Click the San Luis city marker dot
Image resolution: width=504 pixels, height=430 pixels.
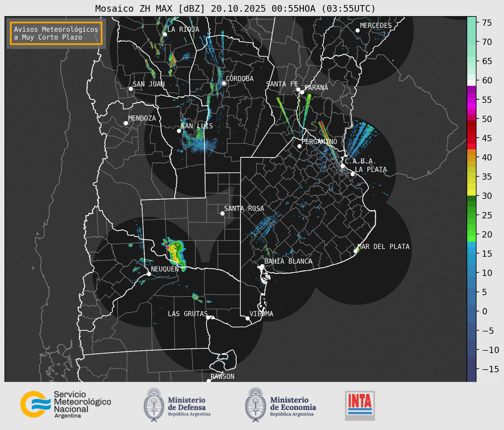tap(179, 131)
